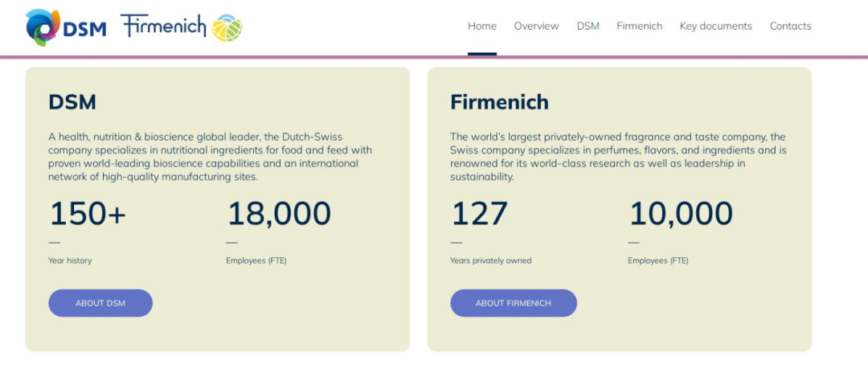Go to the Home navigation tab
The width and height of the screenshot is (868, 381).
tap(482, 26)
